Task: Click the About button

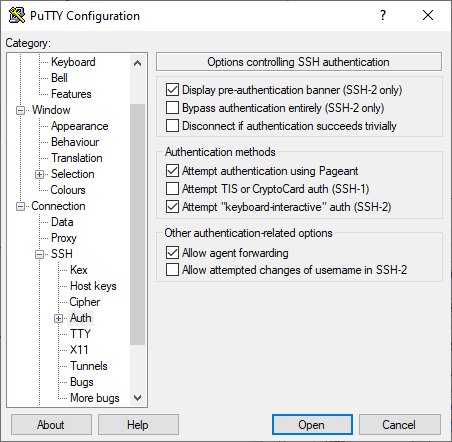Action: pos(51,425)
